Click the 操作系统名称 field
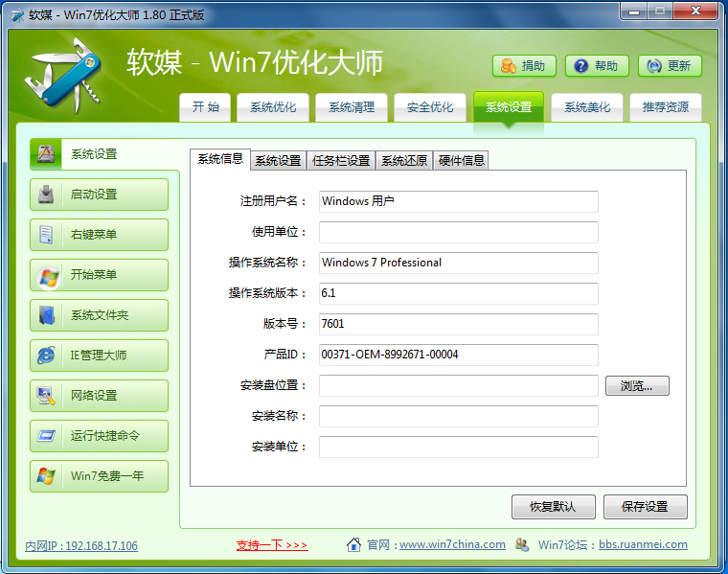 coord(458,263)
